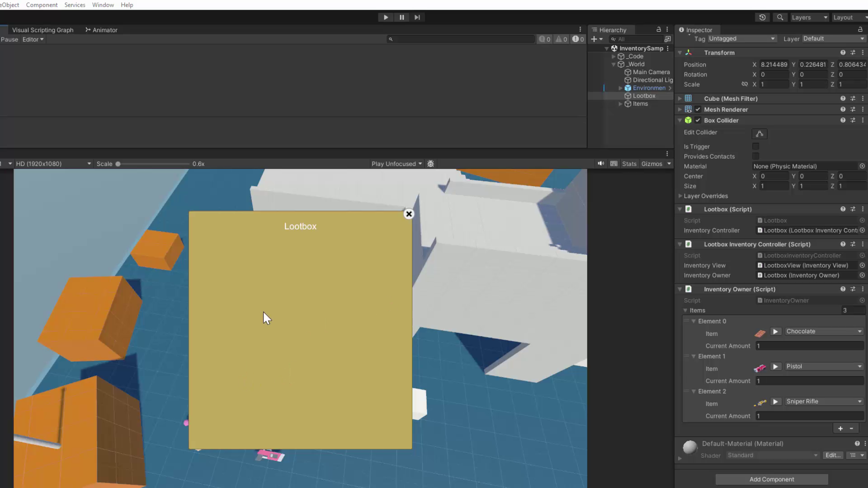
Task: Click the Edit Collider button
Action: tap(759, 134)
